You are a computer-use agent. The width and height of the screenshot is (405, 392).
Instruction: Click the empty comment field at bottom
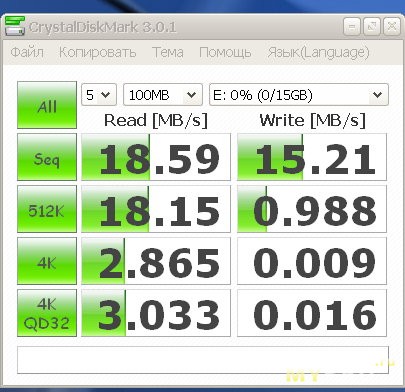tap(203, 360)
